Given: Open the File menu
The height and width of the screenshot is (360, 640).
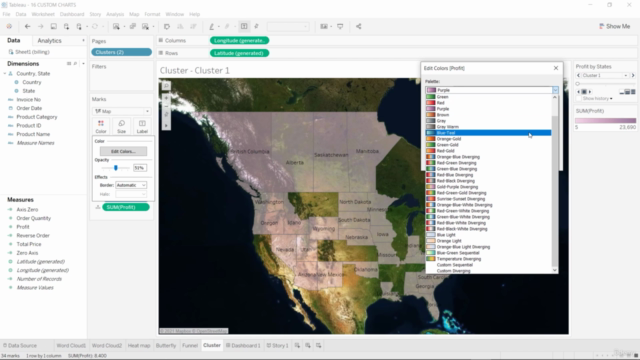Looking at the screenshot, I should pyautogui.click(x=6, y=14).
